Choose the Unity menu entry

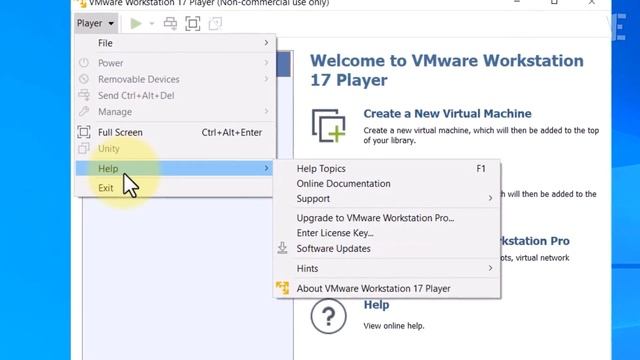click(x=174, y=149)
